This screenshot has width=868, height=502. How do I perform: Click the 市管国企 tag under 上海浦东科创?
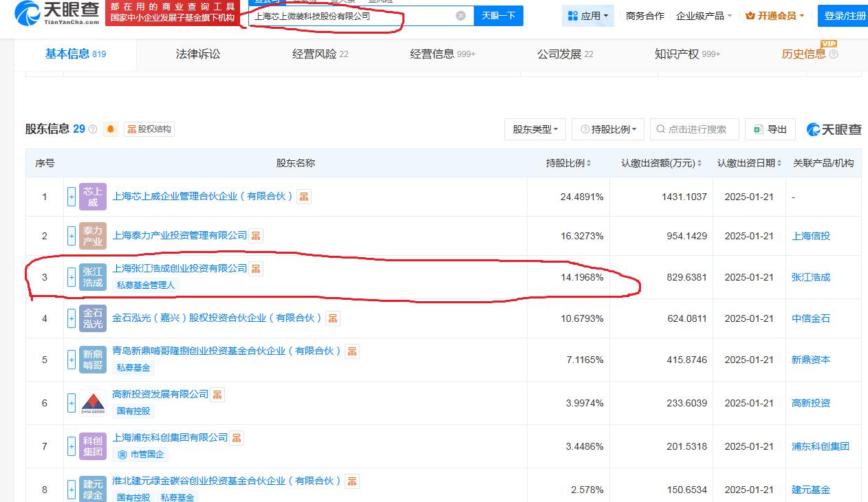(x=140, y=454)
